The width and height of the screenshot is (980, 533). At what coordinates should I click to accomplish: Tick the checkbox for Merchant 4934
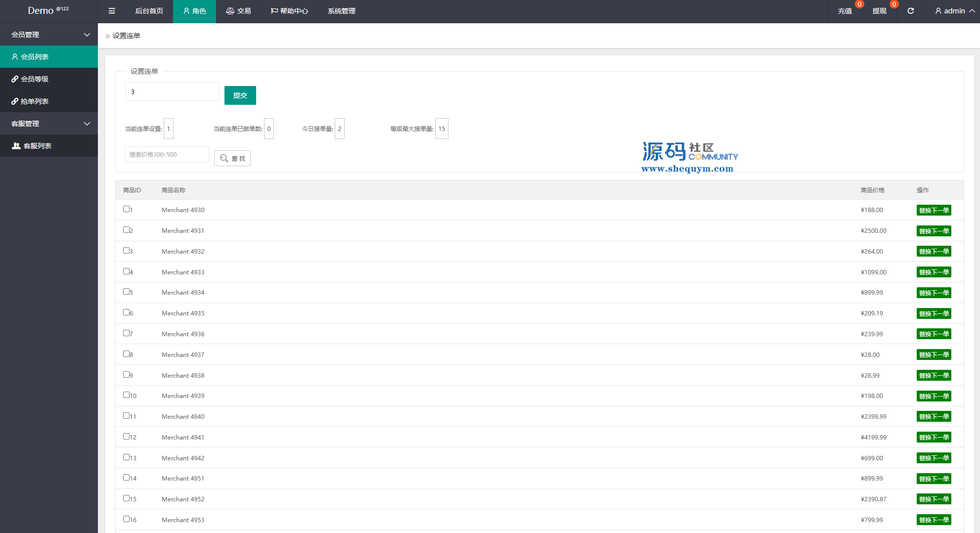pos(126,292)
